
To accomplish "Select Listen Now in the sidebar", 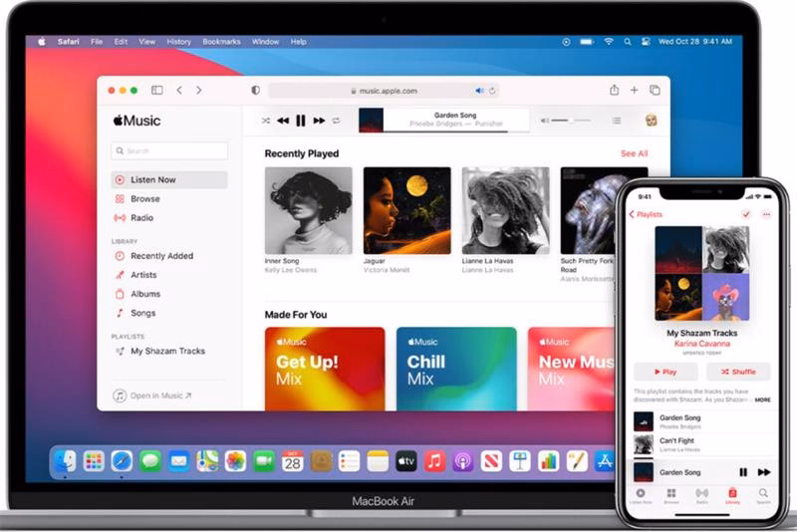I will [x=169, y=180].
